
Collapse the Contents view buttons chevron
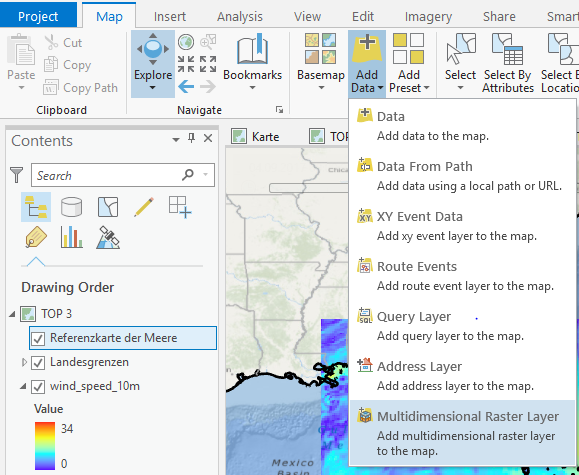[36, 261]
